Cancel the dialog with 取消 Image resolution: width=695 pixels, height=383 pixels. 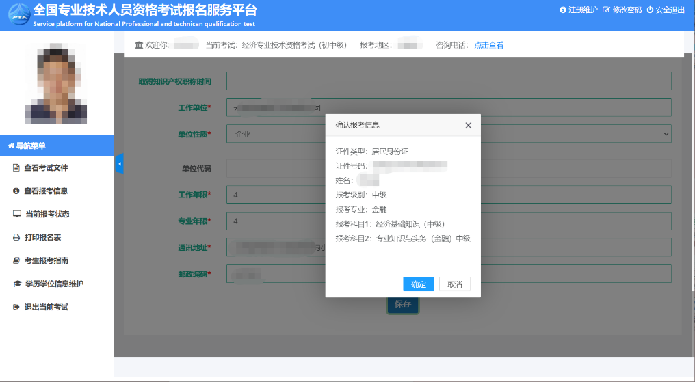(455, 284)
